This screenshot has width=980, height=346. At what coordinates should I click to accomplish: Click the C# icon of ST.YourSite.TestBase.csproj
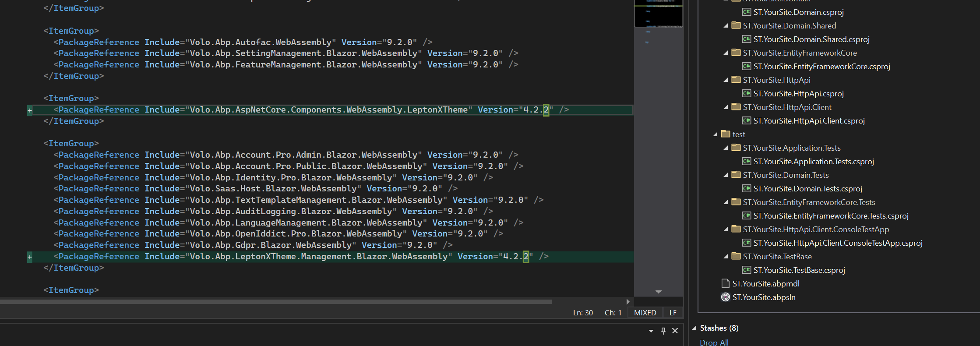point(746,270)
